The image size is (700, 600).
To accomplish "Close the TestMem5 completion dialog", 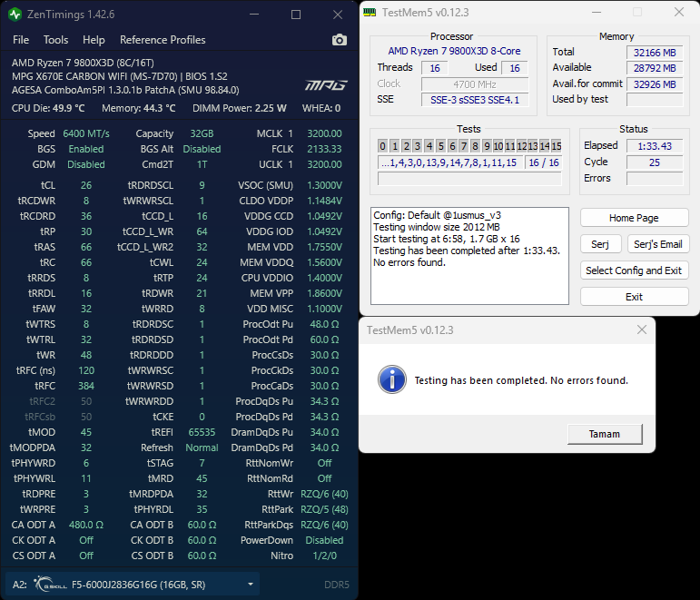I will click(642, 330).
